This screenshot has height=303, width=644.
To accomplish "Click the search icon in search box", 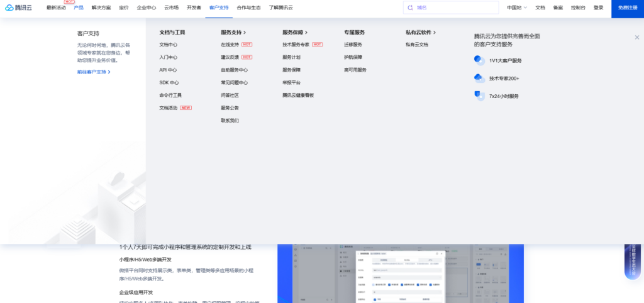I will pyautogui.click(x=410, y=8).
